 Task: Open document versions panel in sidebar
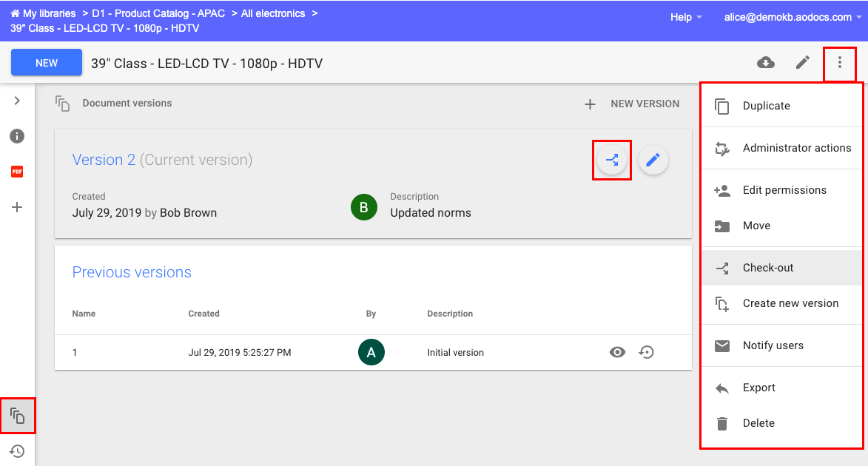coord(17,416)
